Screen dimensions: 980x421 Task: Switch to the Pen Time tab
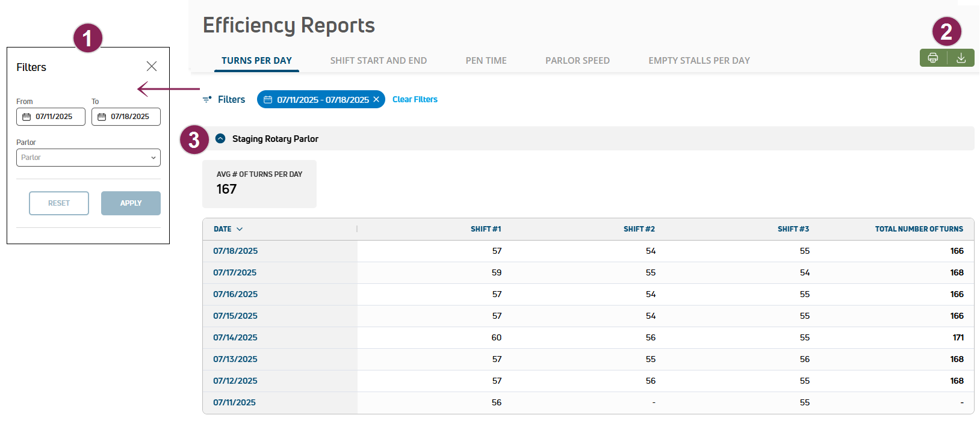pyautogui.click(x=486, y=60)
